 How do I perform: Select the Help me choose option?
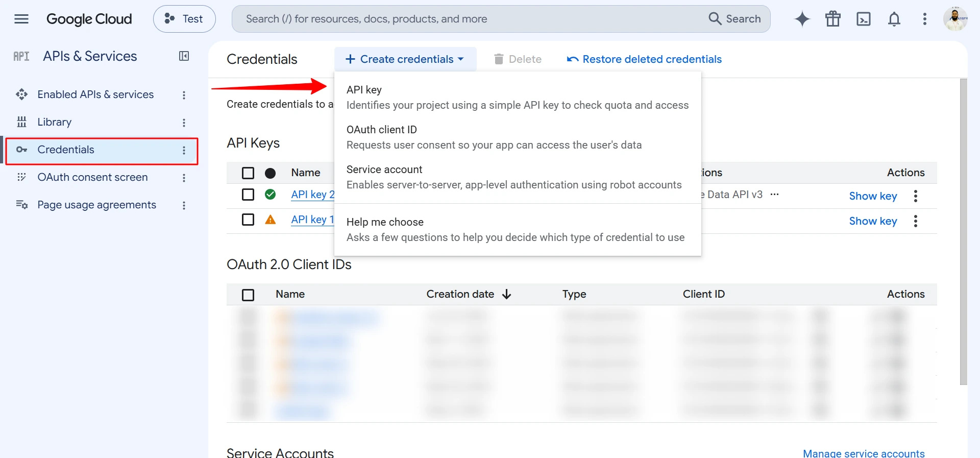(x=518, y=230)
